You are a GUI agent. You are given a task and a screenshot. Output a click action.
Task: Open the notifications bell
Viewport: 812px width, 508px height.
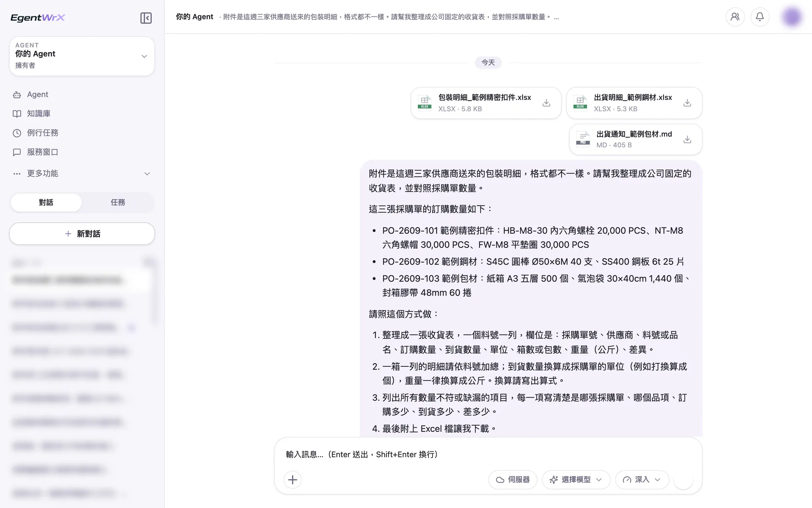click(x=760, y=17)
